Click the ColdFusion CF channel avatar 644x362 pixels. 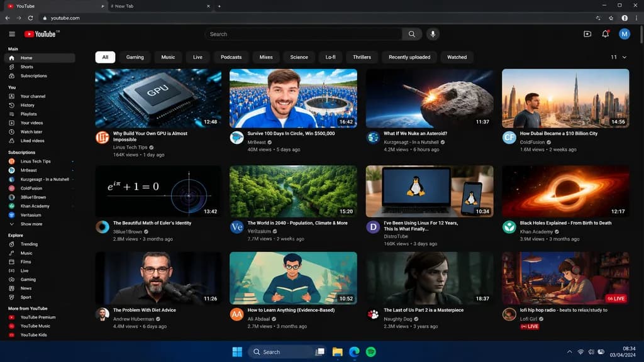509,138
